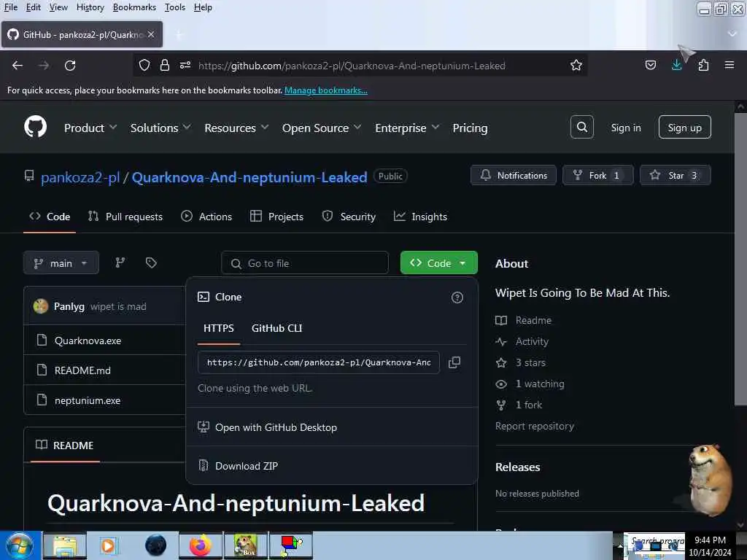This screenshot has height=560, width=747.
Task: Click Firefox icon in taskbar
Action: [201, 545]
